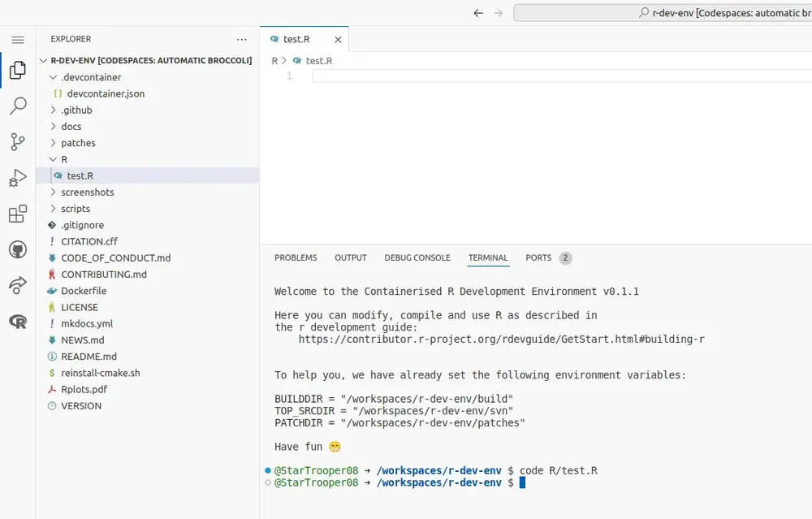
Task: Expand the docs folder
Action: [71, 127]
